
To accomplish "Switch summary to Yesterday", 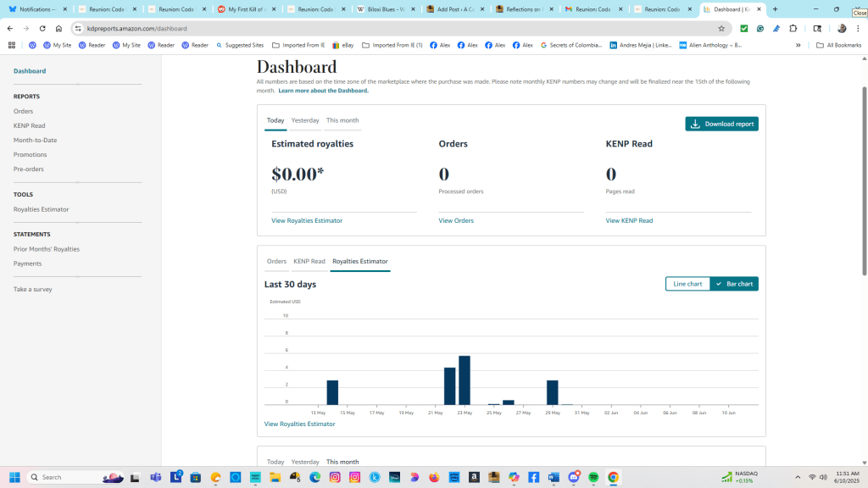I will coord(305,120).
